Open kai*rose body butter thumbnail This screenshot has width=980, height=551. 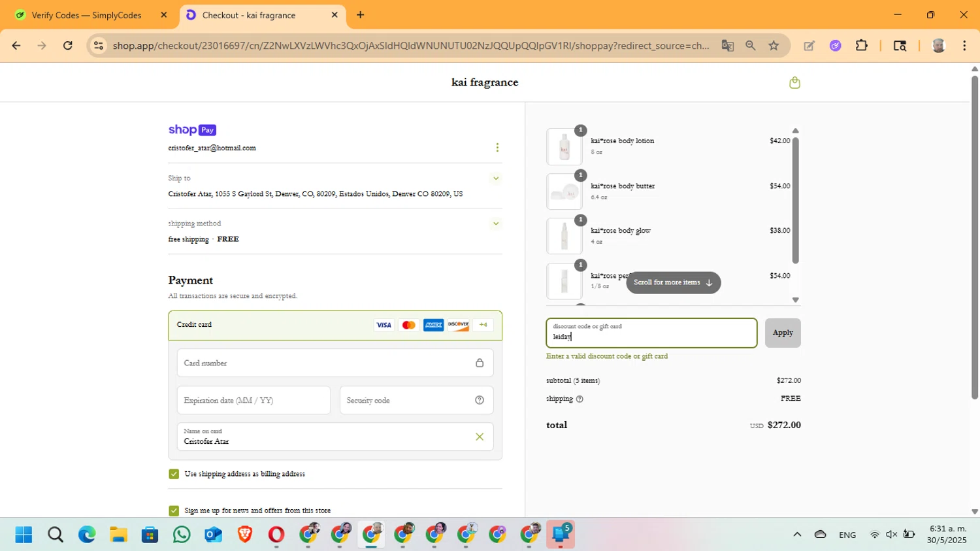click(x=564, y=192)
